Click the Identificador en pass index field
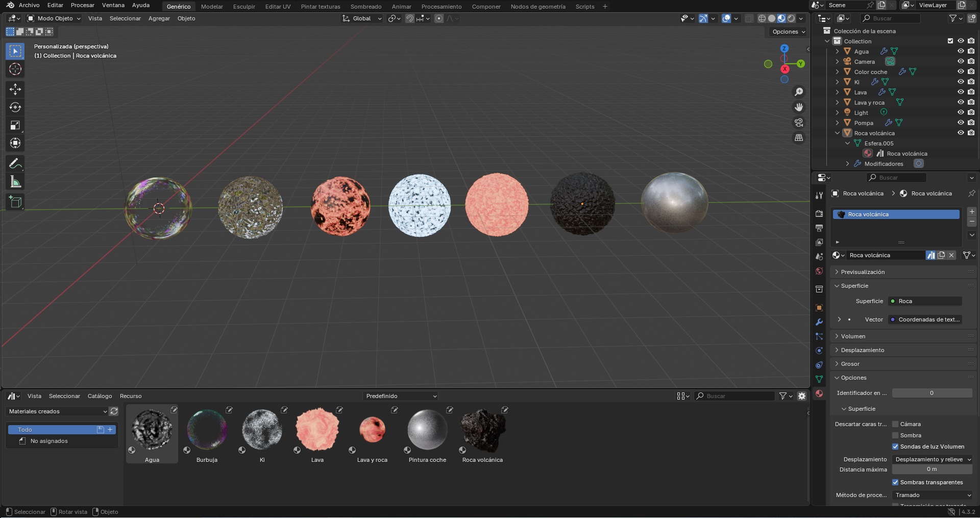Screen dimensions: 980x518 tap(932, 393)
